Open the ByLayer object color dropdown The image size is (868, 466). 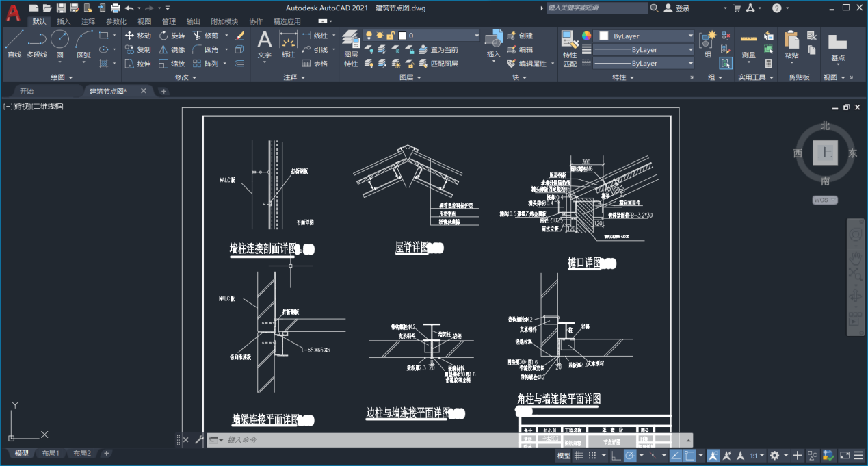coord(644,36)
